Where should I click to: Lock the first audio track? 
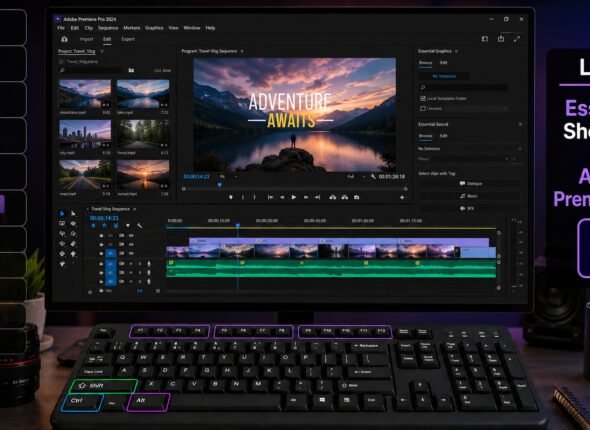coord(101,264)
